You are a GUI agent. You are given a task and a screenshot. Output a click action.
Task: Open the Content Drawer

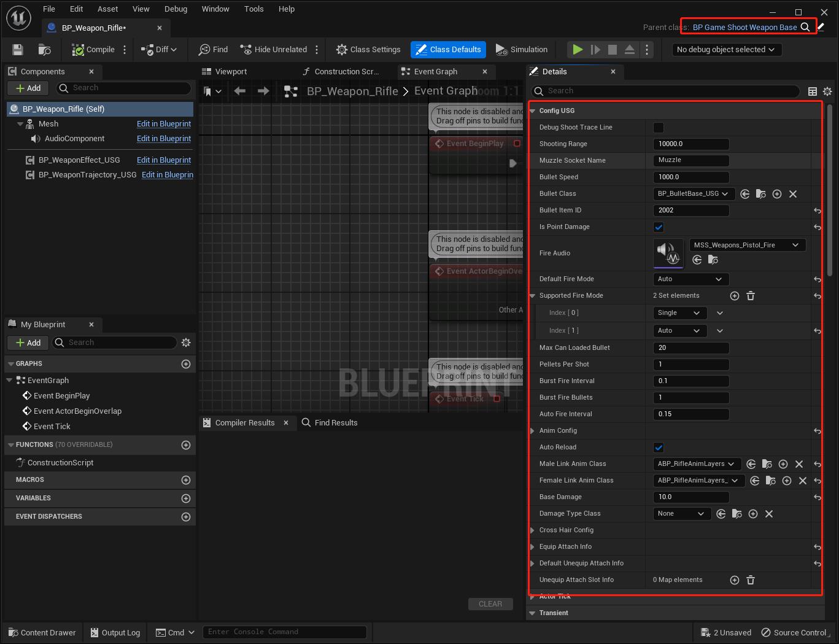[42, 633]
